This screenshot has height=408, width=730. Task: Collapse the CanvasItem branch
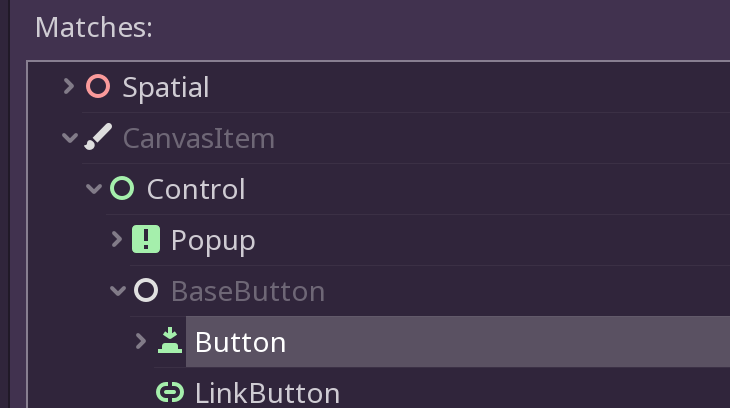click(x=70, y=138)
